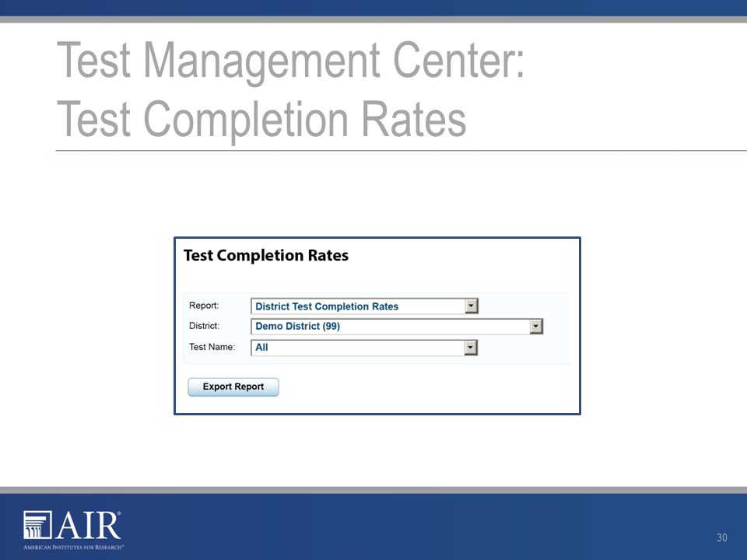Click the Demo District (99) combo box text
Viewport: 747px width, 560px height.
pyautogui.click(x=298, y=326)
